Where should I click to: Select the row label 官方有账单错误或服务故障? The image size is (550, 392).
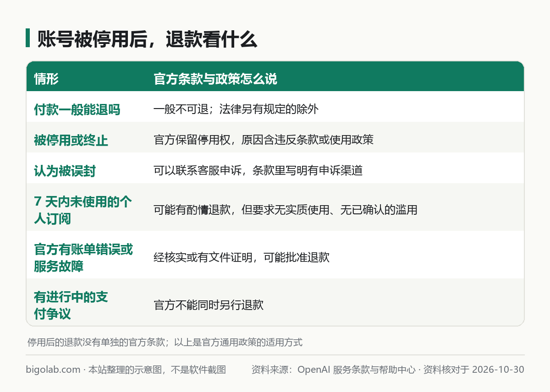coord(83,258)
